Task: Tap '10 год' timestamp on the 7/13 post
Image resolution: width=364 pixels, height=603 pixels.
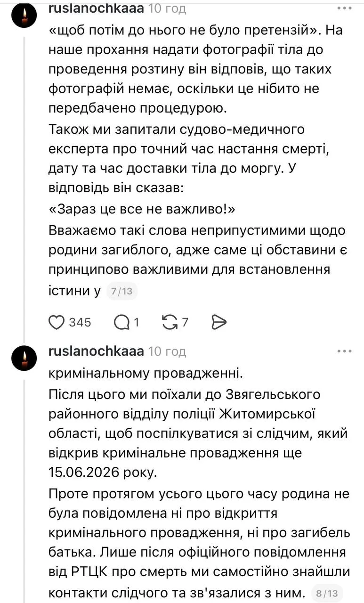Action: tap(167, 8)
